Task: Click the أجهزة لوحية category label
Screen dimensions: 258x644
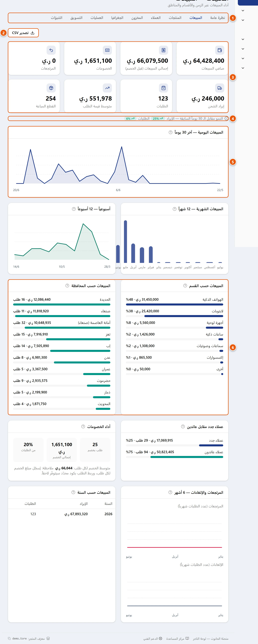Action: (x=215, y=323)
